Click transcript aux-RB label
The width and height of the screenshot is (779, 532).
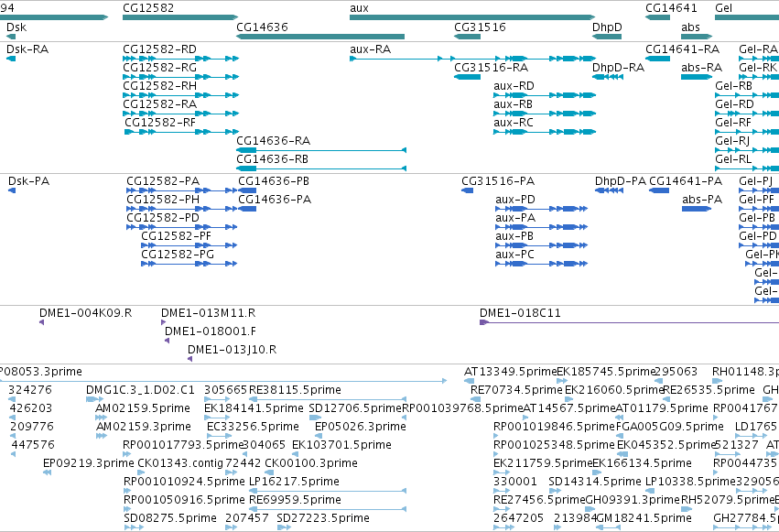tap(514, 104)
